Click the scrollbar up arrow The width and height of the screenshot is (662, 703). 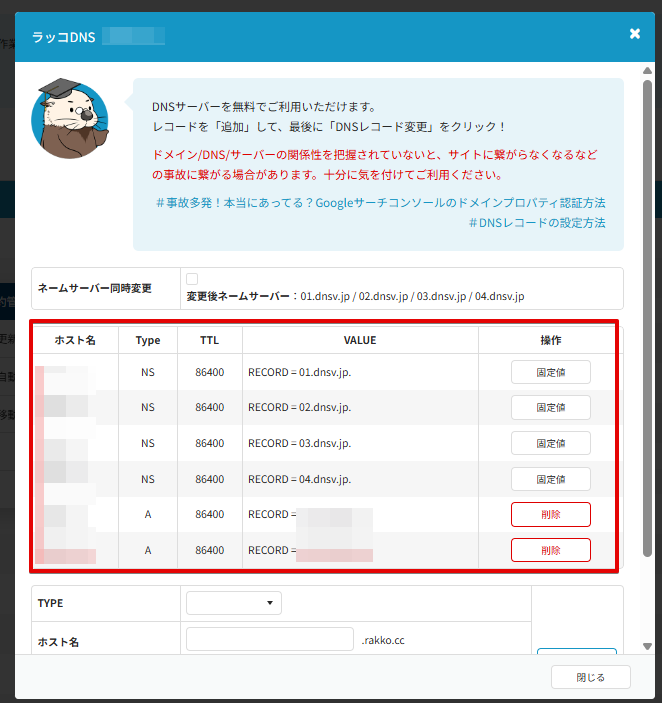point(647,71)
